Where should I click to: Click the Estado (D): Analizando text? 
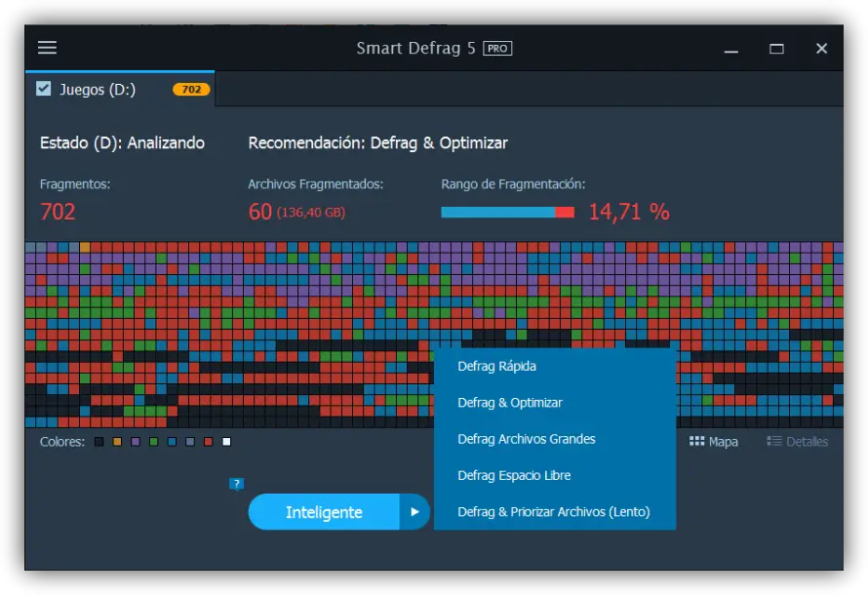pyautogui.click(x=122, y=143)
